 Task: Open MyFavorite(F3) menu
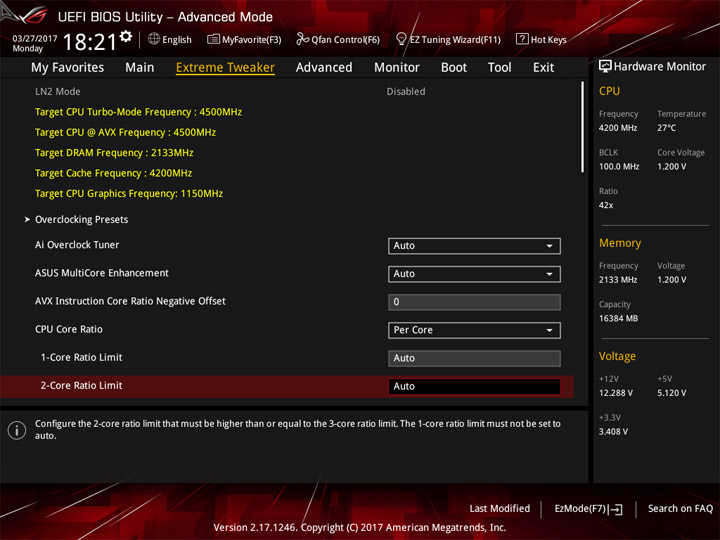[x=244, y=39]
